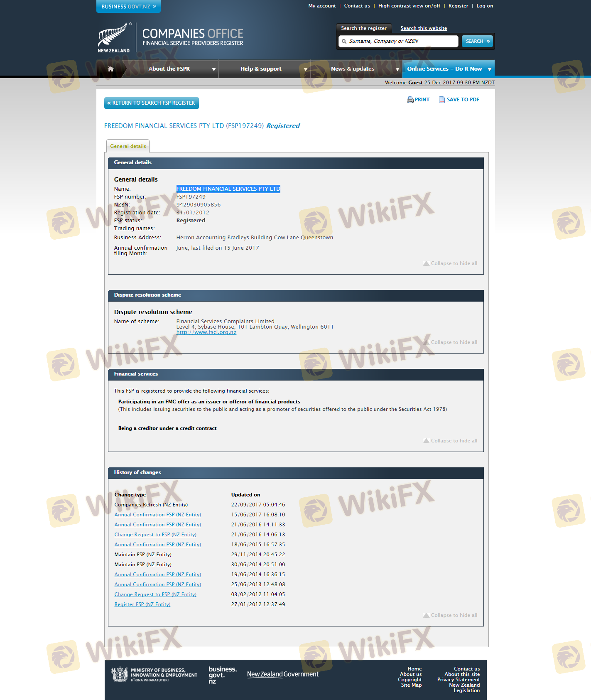Open the Help & support menu
This screenshot has width=591, height=700.
coord(261,69)
